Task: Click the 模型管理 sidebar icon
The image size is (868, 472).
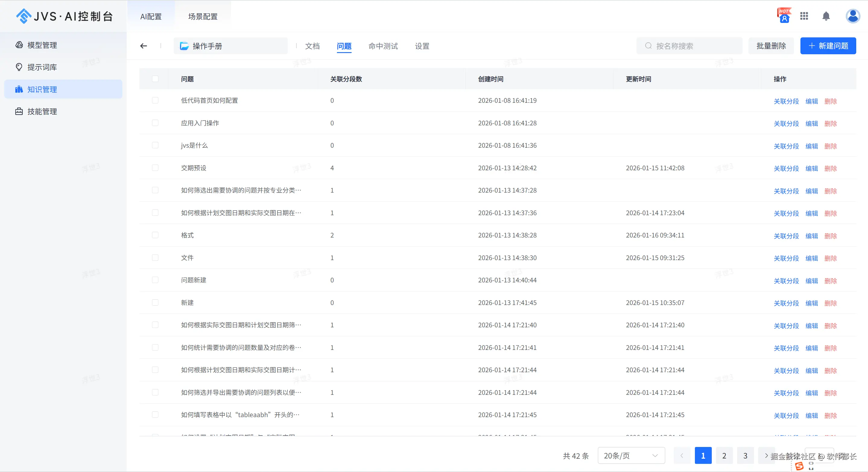Action: point(19,45)
